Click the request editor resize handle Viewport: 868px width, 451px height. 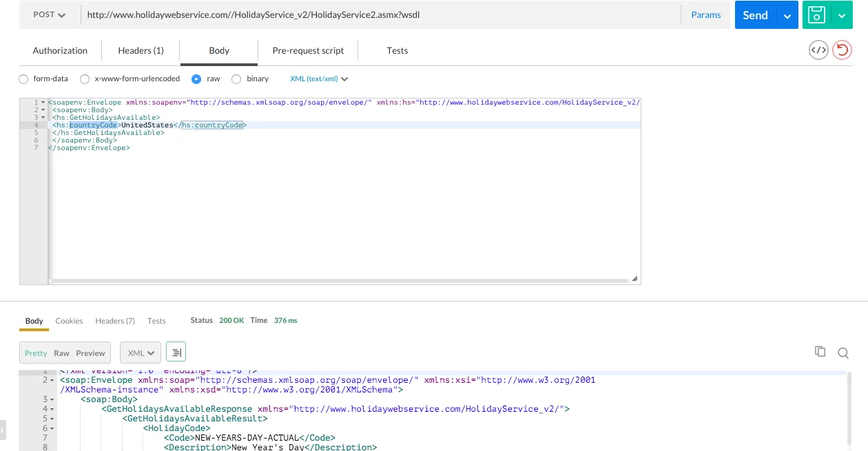pos(634,278)
